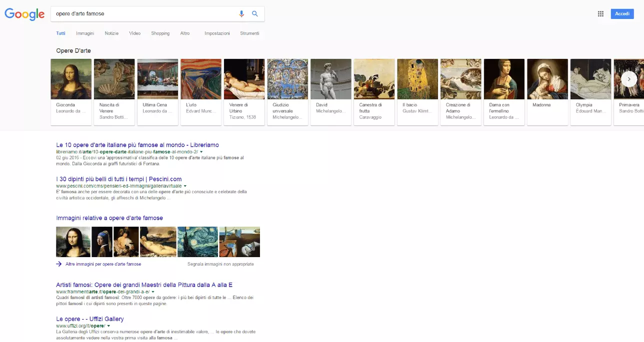This screenshot has height=342, width=644.
Task: Expand the Altro menu
Action: coord(185,33)
